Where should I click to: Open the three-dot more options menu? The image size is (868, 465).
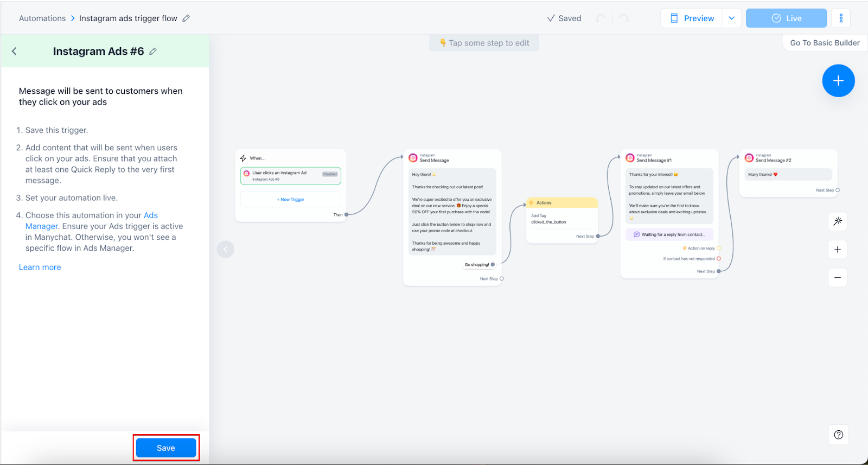point(841,18)
